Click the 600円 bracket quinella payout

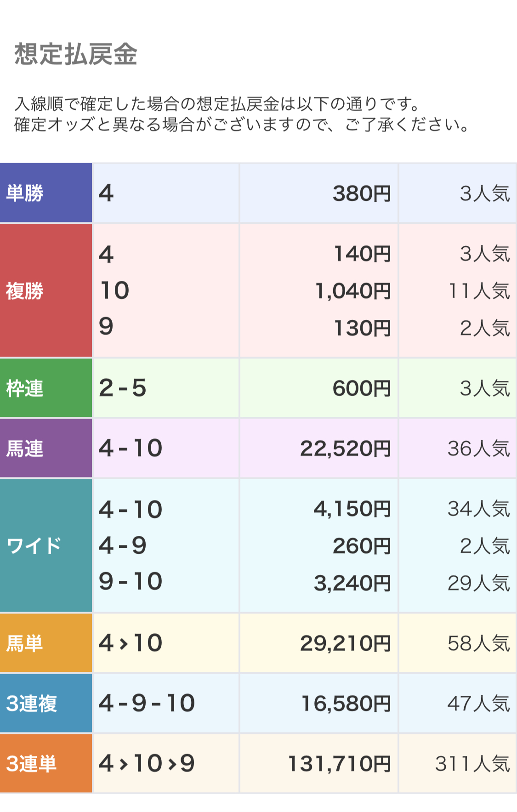coord(362,388)
